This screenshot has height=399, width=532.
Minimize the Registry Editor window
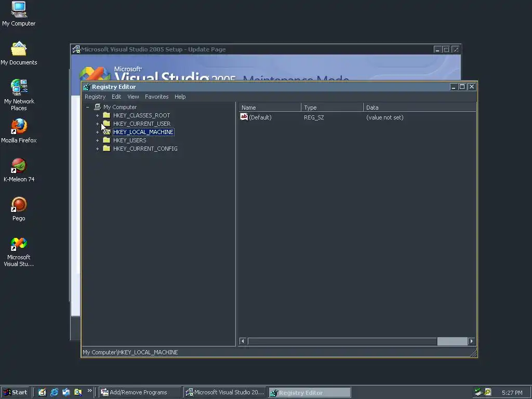point(453,87)
